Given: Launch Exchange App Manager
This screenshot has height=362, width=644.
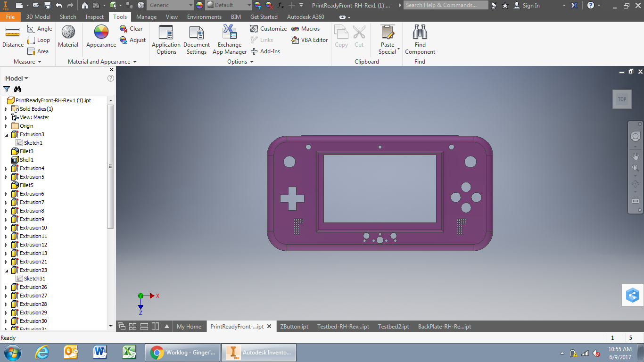Looking at the screenshot, I should pyautogui.click(x=230, y=40).
